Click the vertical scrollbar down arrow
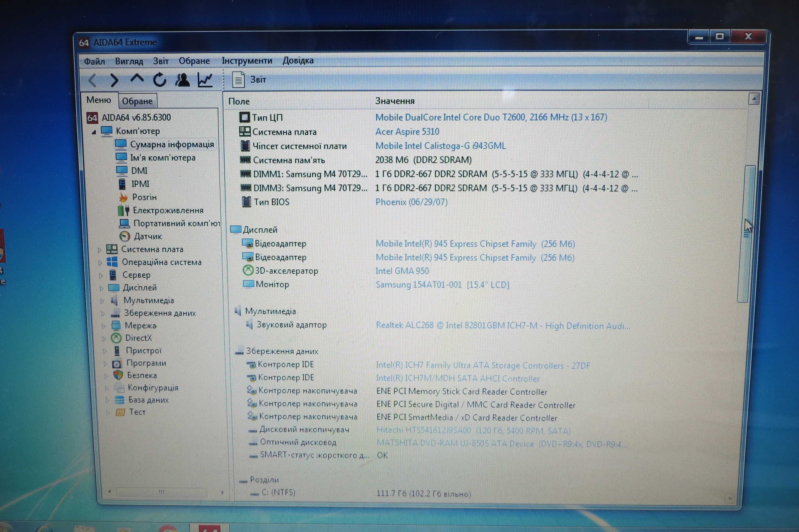 729,498
